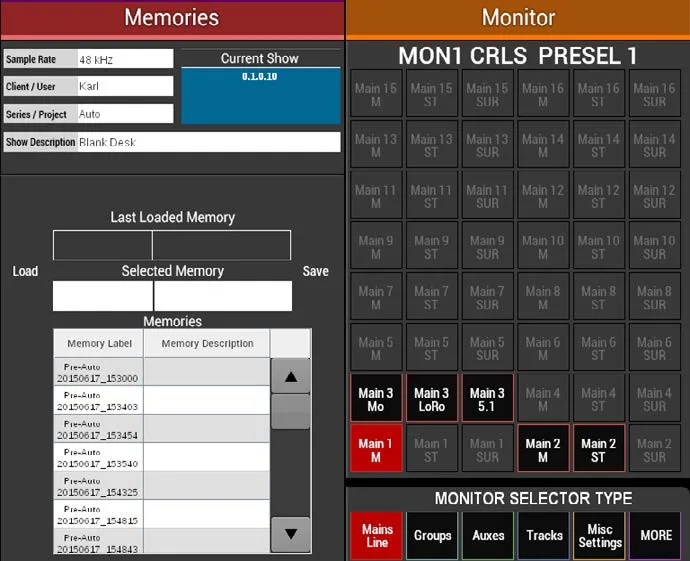Image resolution: width=690 pixels, height=561 pixels.
Task: Click the Show Description field
Action: pyautogui.click(x=209, y=142)
